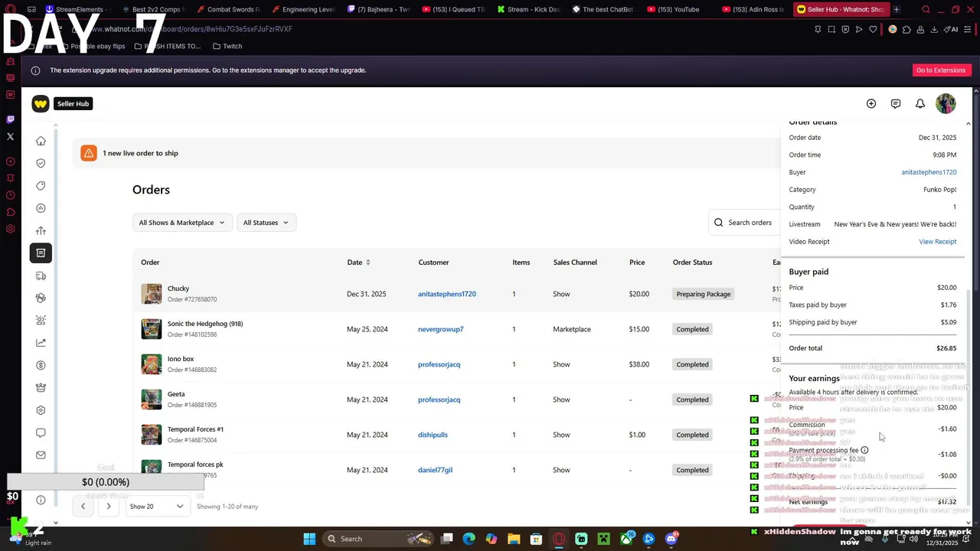The image size is (980, 551).
Task: Sort orders by the Date column
Action: click(x=358, y=262)
